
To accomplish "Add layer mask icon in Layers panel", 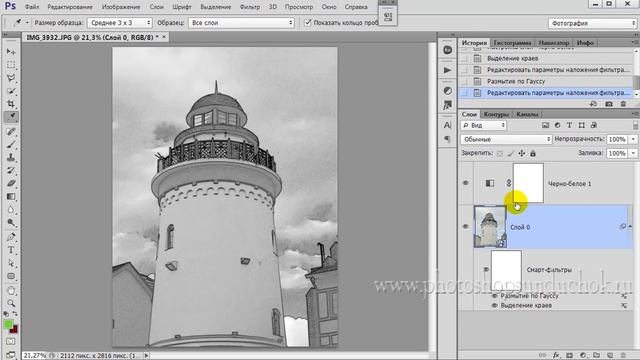I will pyautogui.click(x=569, y=356).
